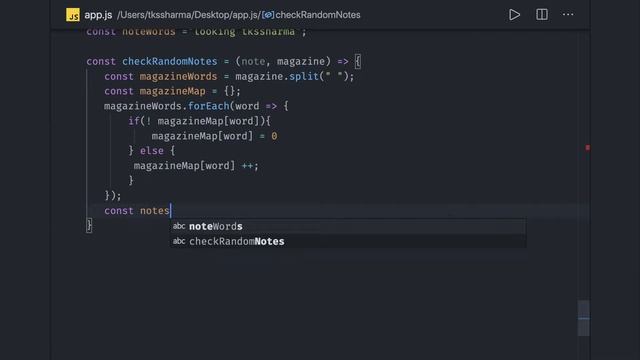Viewport: 640px width, 360px height.
Task: Click the red error marker in scrollbar gutter
Action: coord(587,147)
